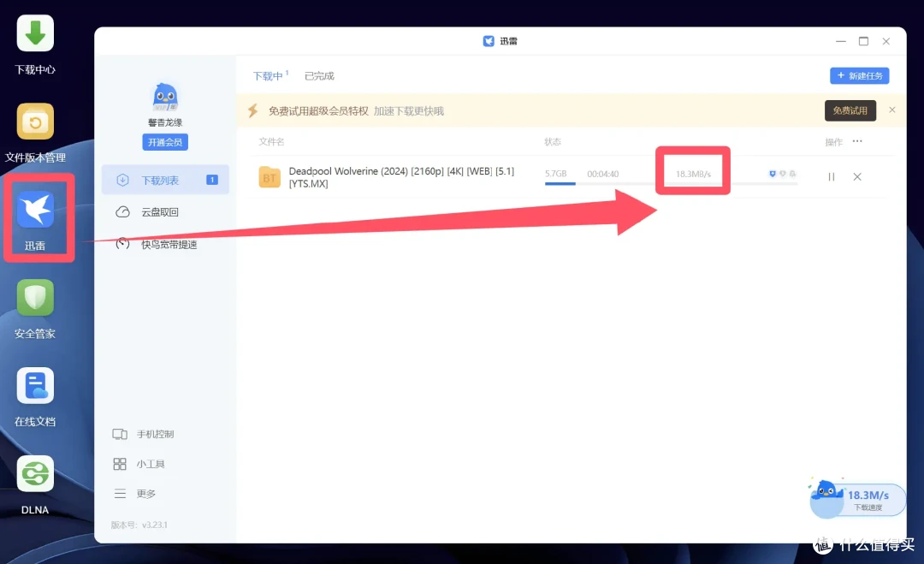Click the download progress bar of Deadpool task
Image resolution: width=924 pixels, height=564 pixels.
(x=672, y=184)
